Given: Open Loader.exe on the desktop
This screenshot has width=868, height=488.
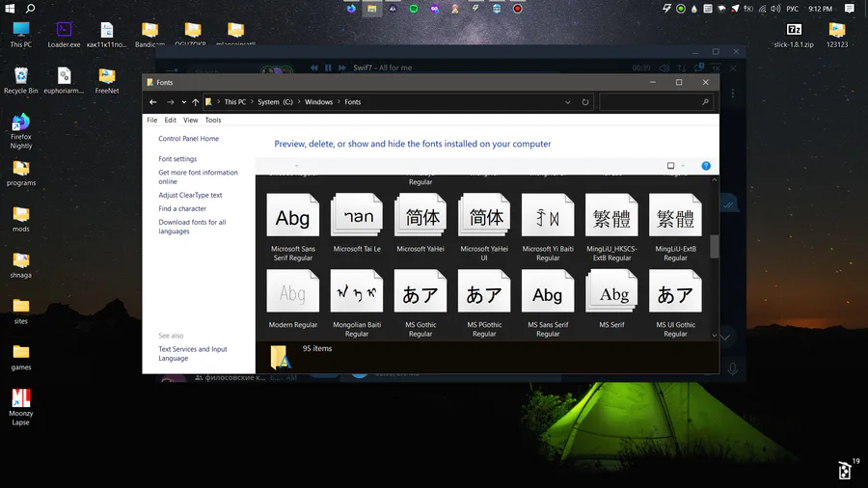Looking at the screenshot, I should click(64, 35).
